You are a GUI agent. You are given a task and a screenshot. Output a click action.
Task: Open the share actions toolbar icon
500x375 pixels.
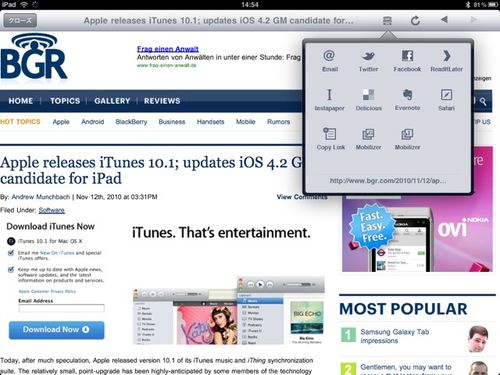pyautogui.click(x=387, y=21)
